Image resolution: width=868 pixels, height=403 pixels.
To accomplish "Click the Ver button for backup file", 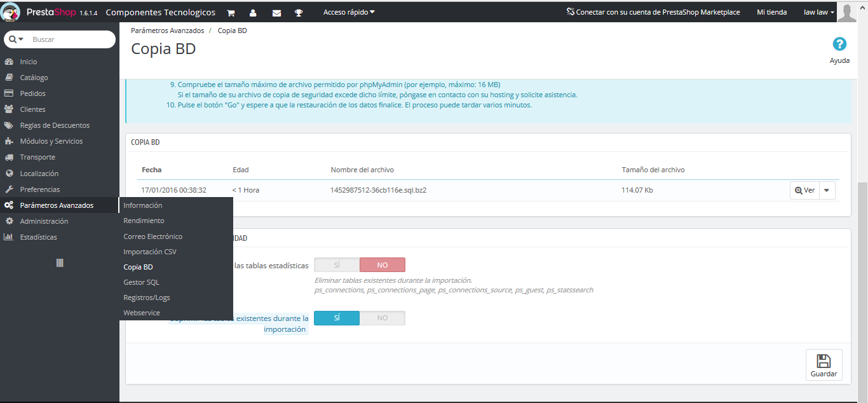I will (804, 190).
